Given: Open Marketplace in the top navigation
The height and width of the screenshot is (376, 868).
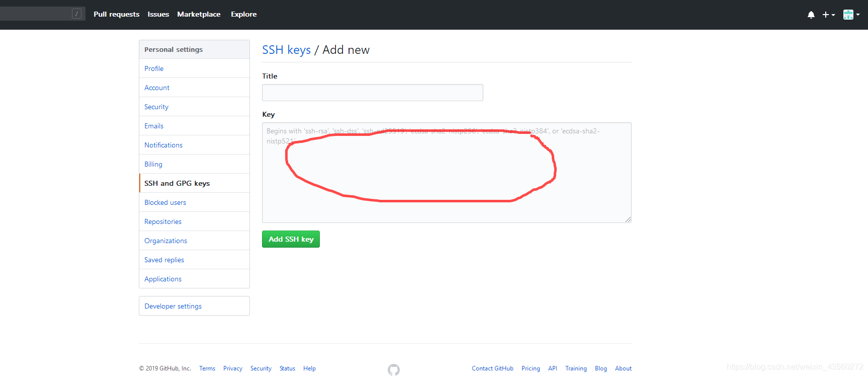Looking at the screenshot, I should [x=199, y=14].
